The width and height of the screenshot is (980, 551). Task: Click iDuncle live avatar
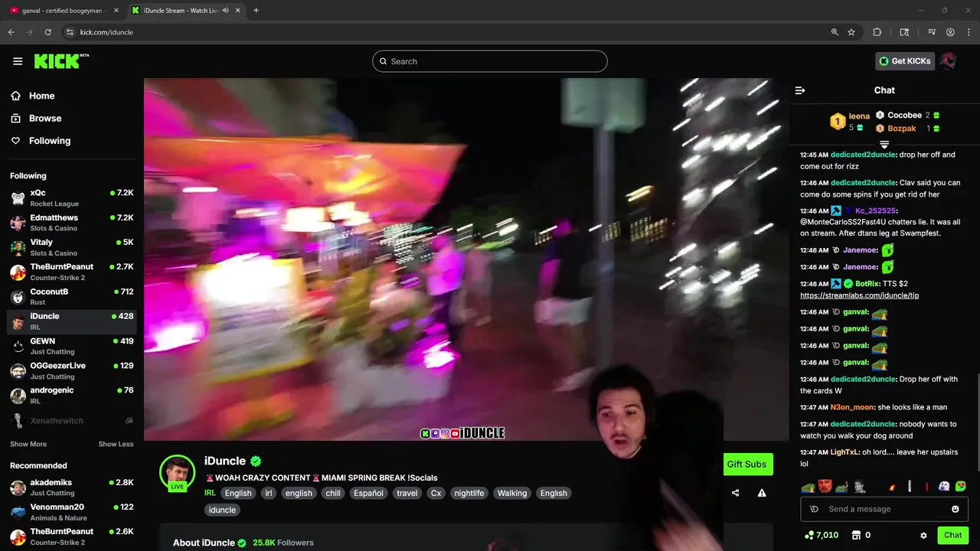[177, 473]
